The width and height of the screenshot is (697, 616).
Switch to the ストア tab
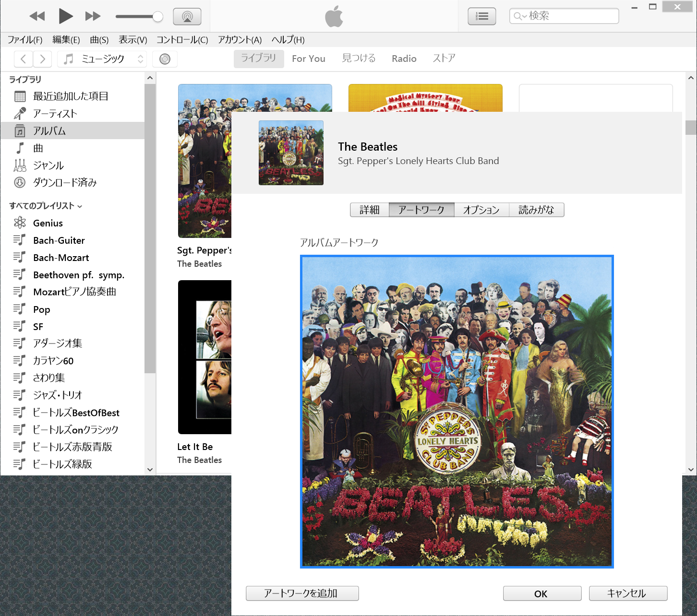coord(444,59)
